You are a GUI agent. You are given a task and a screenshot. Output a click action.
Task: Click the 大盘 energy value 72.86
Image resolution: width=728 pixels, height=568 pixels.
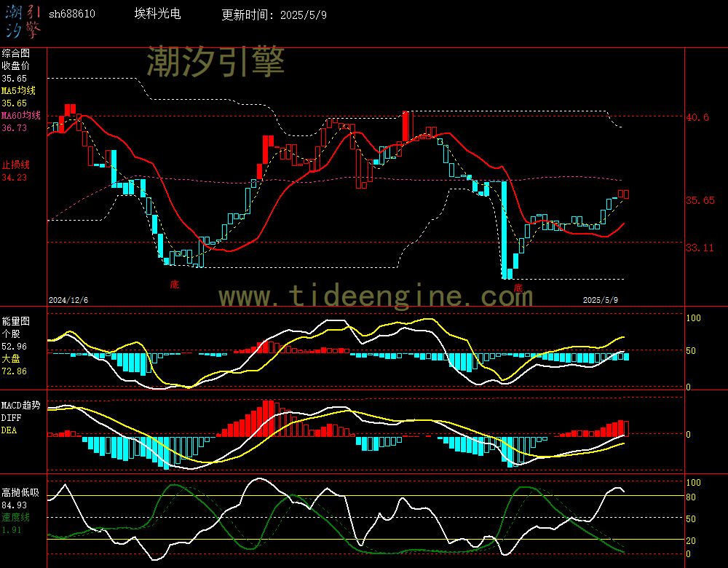tap(15, 371)
